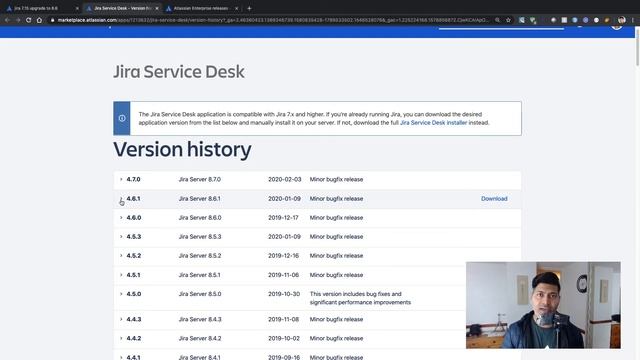This screenshot has width=640, height=360.
Task: Expand version 4.7.0 row chevron
Action: [x=121, y=179]
